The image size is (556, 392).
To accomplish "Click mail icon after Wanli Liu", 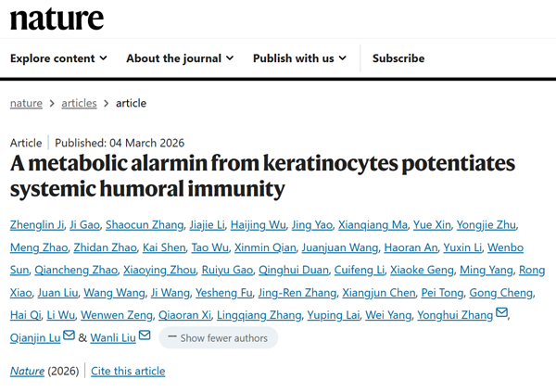I will click(x=143, y=336).
